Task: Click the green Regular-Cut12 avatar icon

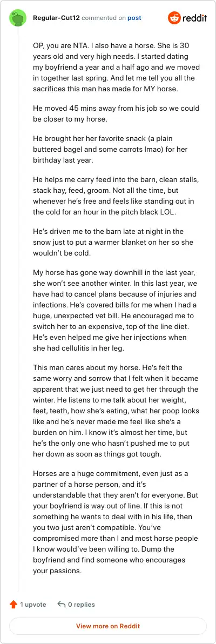Action: (18, 18)
